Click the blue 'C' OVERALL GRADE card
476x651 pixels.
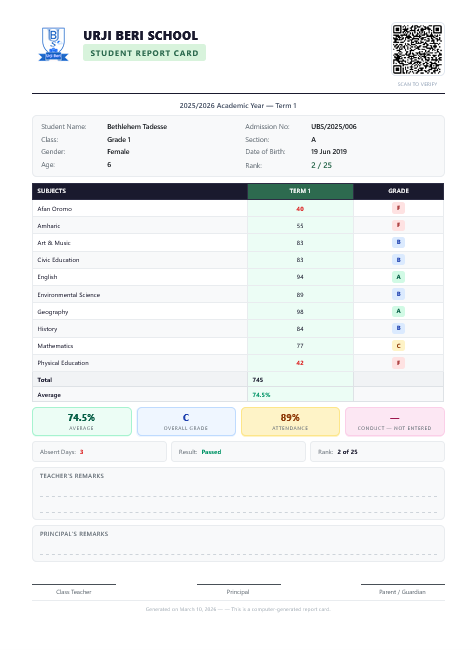(186, 421)
